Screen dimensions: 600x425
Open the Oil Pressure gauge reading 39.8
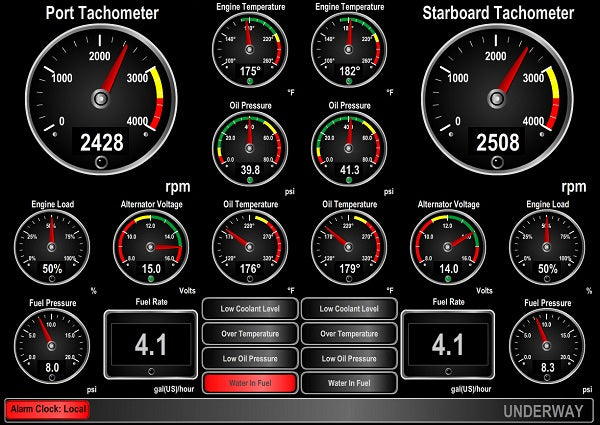coord(249,143)
